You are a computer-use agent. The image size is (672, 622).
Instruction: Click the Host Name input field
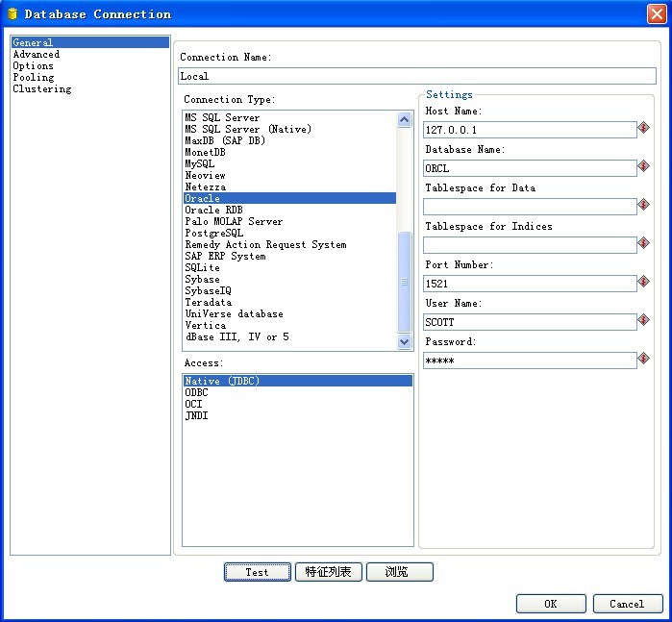click(x=530, y=130)
